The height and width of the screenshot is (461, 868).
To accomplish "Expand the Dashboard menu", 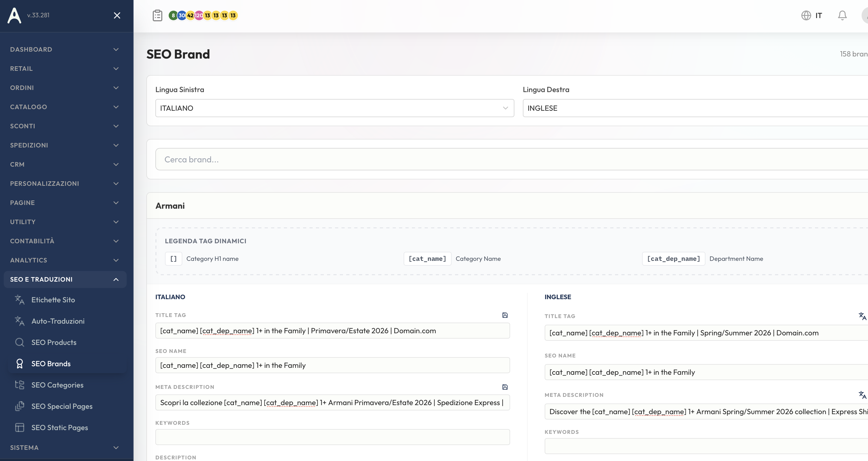I will (x=65, y=50).
